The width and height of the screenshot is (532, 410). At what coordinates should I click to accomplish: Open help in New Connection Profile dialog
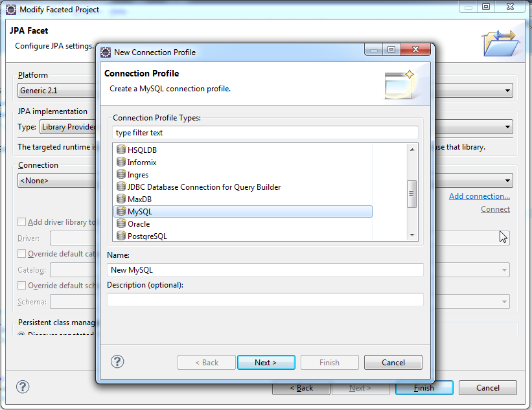[117, 362]
